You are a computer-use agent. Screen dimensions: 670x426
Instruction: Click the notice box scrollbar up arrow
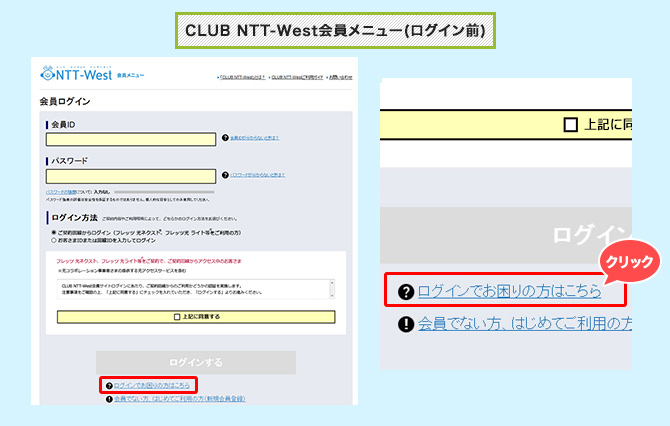tap(332, 282)
